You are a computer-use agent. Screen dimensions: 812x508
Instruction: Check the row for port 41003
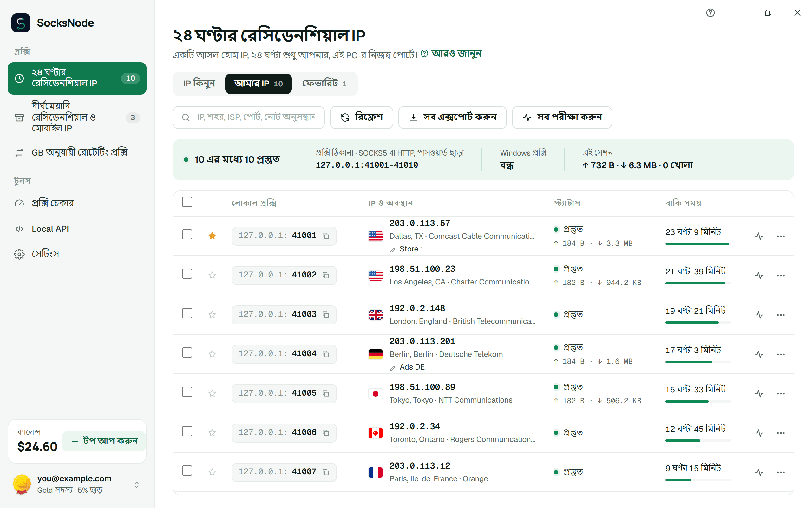click(187, 313)
